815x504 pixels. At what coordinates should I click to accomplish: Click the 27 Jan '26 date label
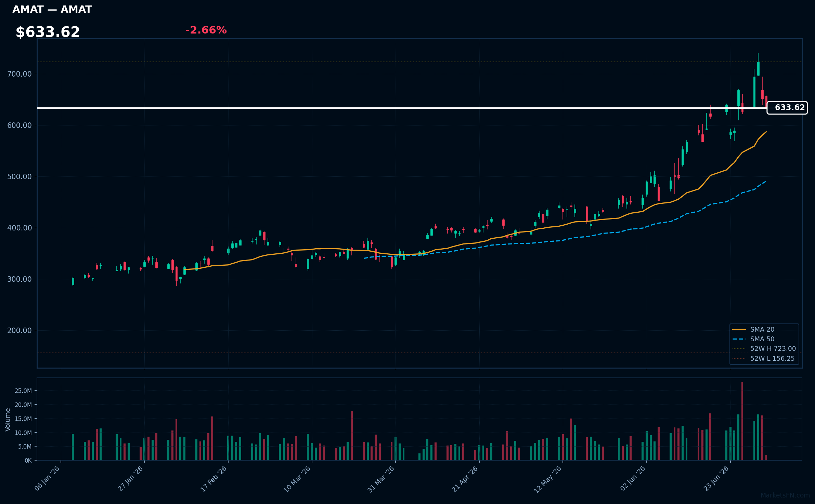(131, 478)
